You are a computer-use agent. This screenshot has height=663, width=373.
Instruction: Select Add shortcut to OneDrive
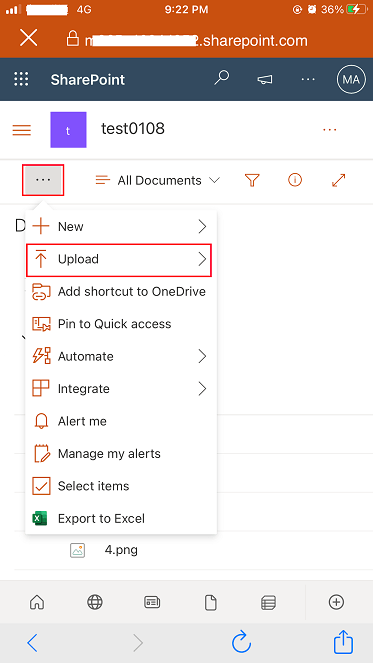tap(121, 292)
